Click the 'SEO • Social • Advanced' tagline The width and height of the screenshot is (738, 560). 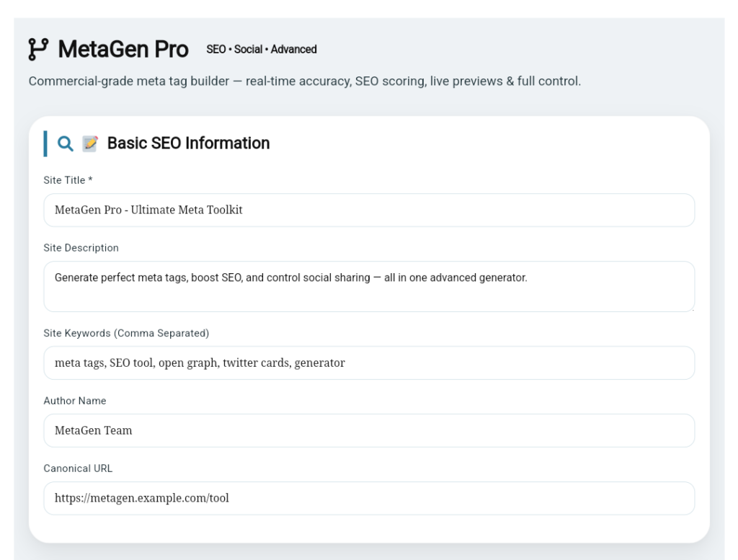click(x=261, y=50)
